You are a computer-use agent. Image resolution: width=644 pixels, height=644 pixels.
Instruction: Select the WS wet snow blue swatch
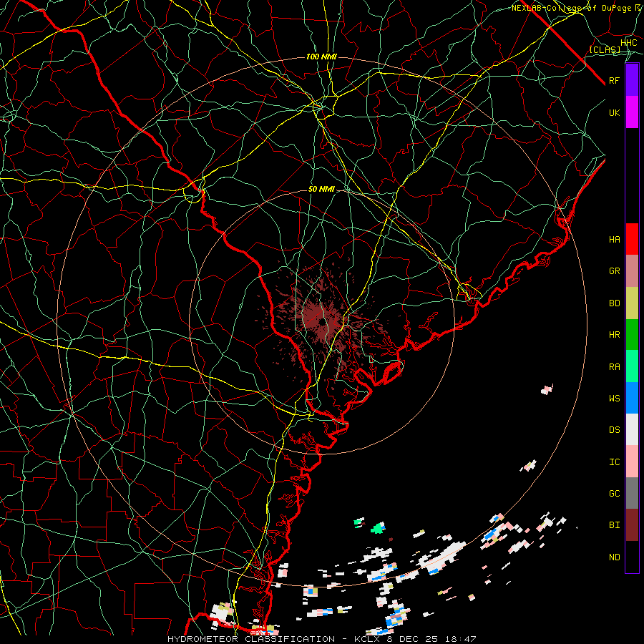tap(632, 398)
